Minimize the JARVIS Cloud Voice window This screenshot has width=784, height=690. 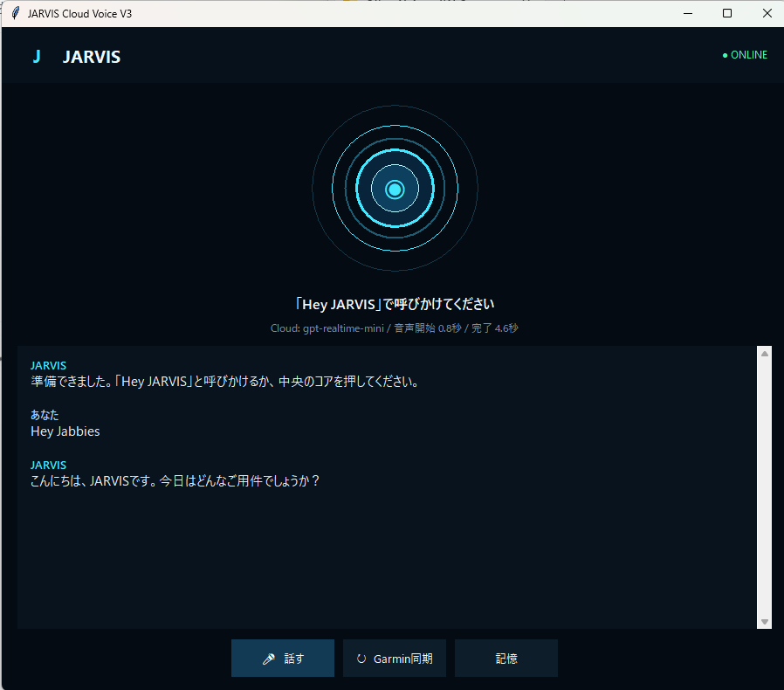(688, 13)
